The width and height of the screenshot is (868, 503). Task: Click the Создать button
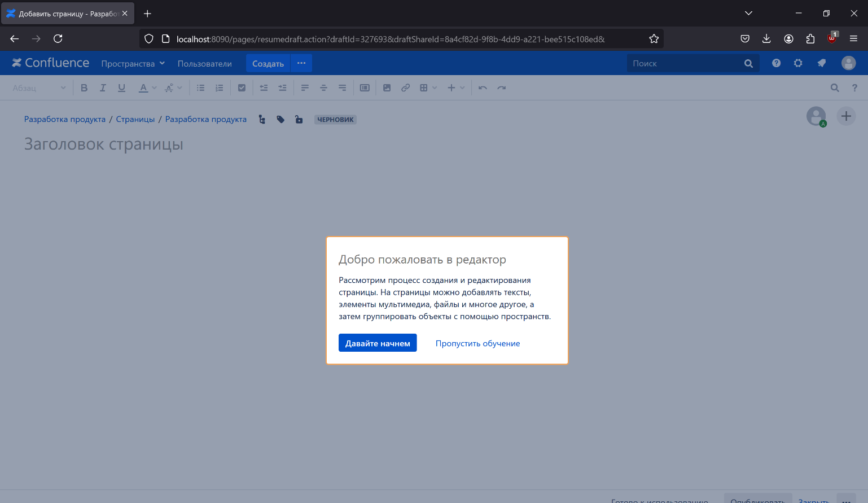[x=268, y=63]
